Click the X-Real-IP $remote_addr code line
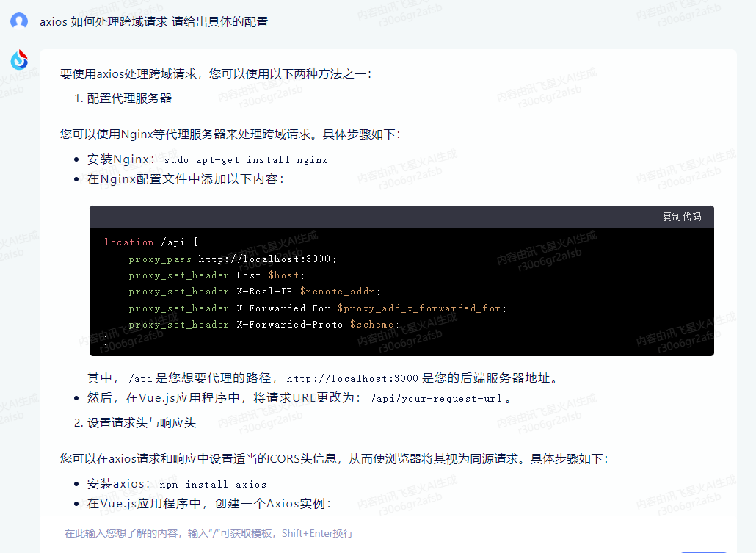 coord(255,292)
